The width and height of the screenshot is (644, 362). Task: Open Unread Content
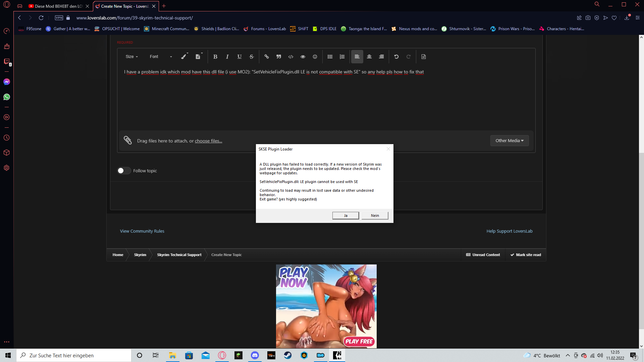[483, 255]
